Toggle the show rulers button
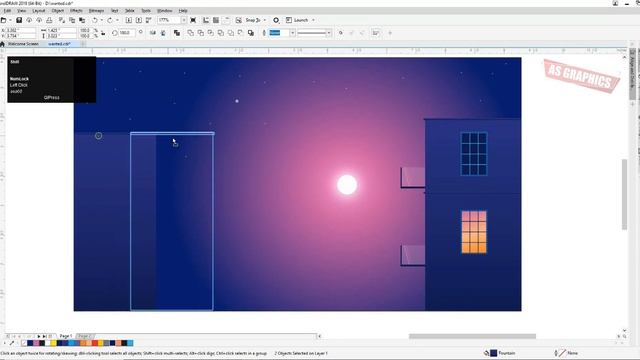Image resolution: width=640 pixels, height=360 pixels. click(206, 20)
